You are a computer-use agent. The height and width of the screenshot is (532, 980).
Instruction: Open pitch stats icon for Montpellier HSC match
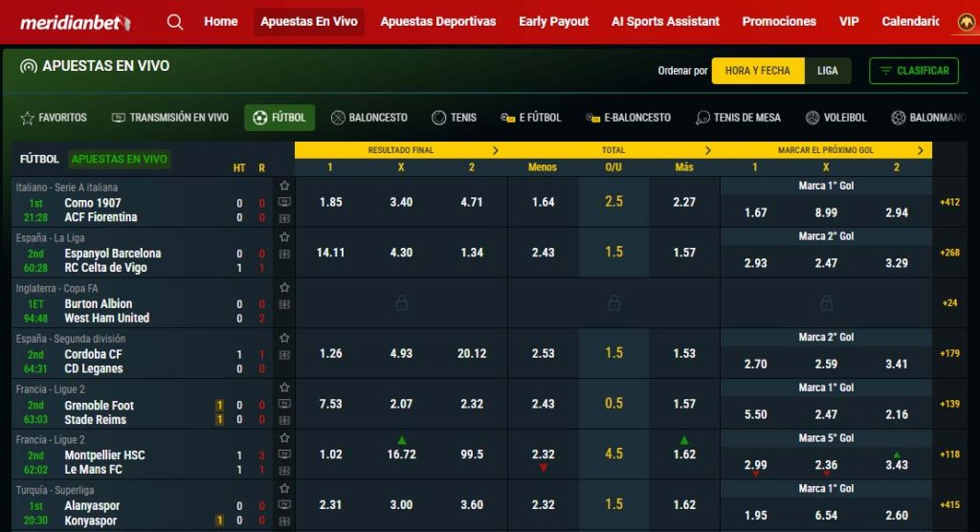[284, 471]
